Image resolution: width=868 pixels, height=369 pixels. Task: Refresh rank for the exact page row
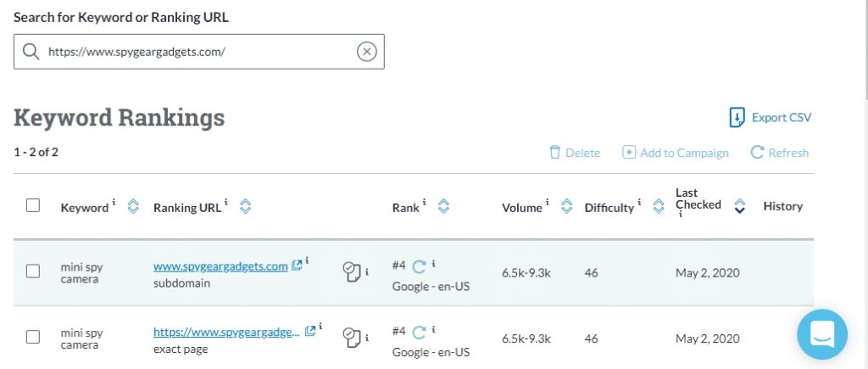419,332
